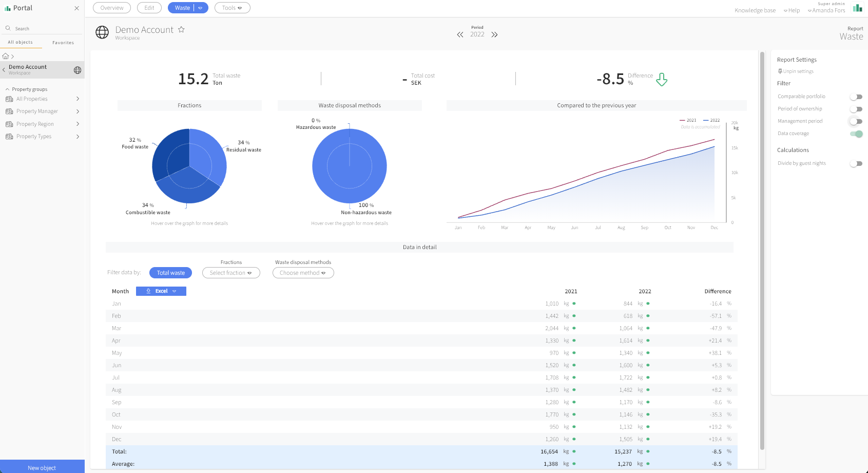Click the Total waste filter button

click(171, 273)
